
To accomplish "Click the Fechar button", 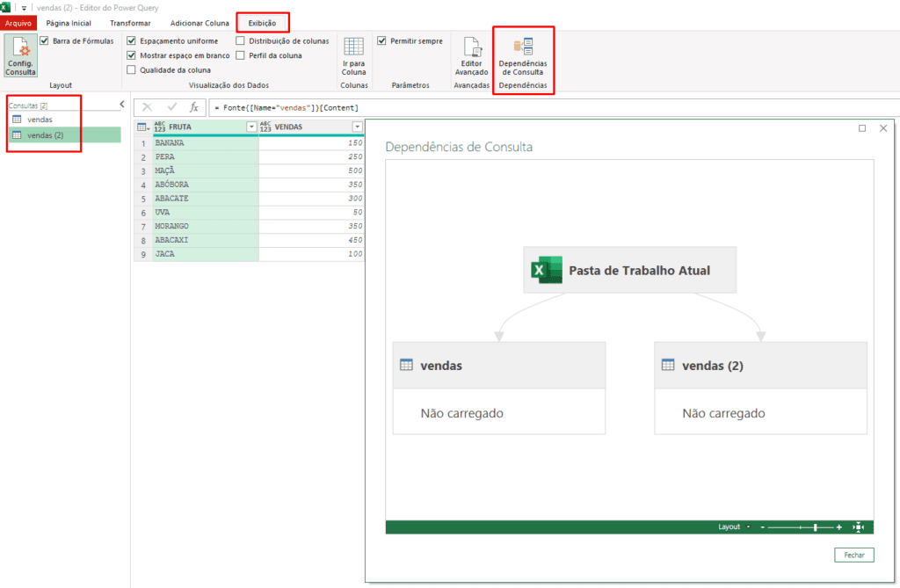I will coord(854,555).
